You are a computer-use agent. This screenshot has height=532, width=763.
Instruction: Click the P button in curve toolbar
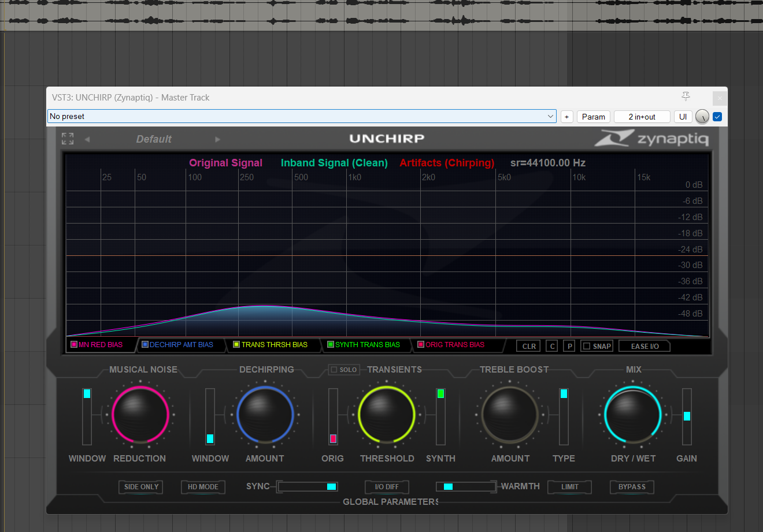tap(569, 346)
